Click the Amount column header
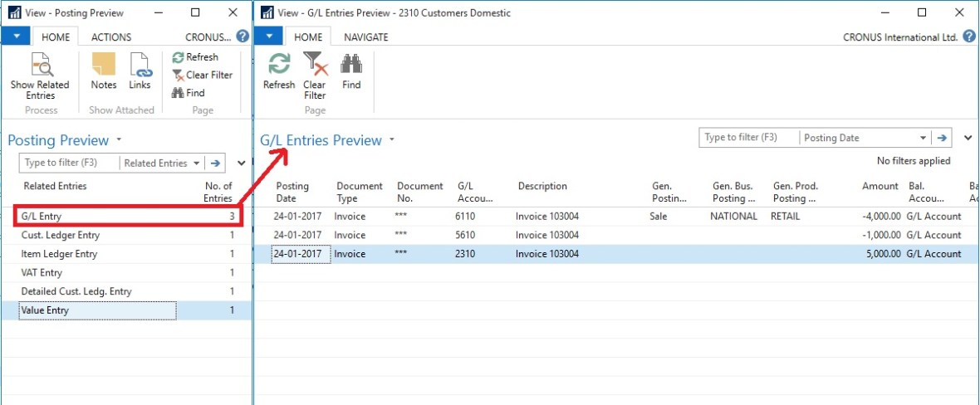The image size is (980, 405). pyautogui.click(x=880, y=187)
